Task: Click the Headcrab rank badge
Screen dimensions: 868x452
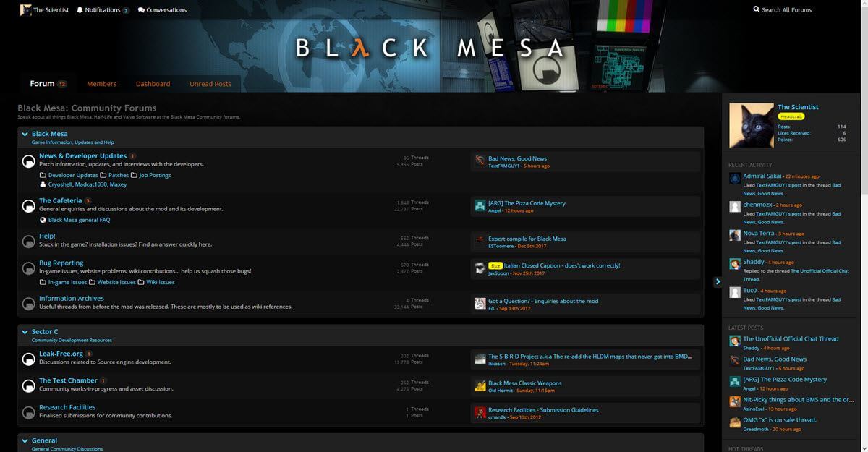Action: (791, 116)
